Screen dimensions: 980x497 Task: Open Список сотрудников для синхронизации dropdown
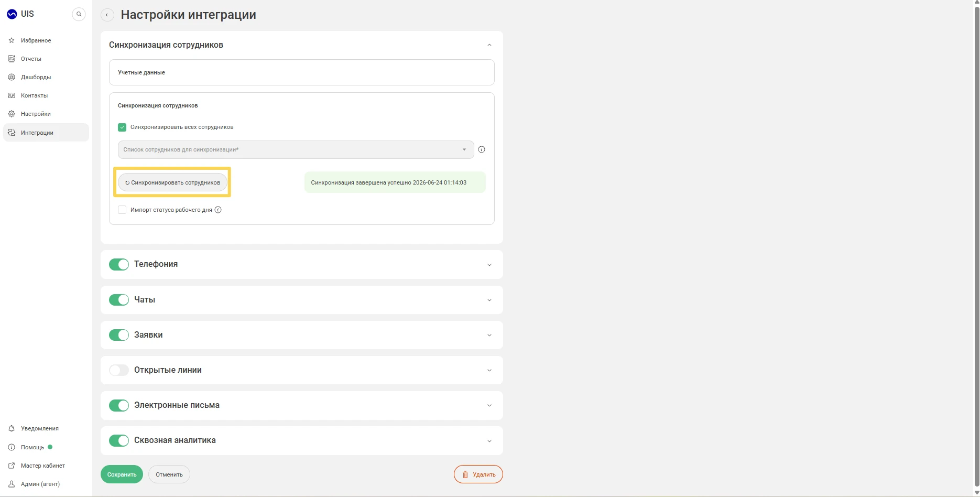[296, 149]
